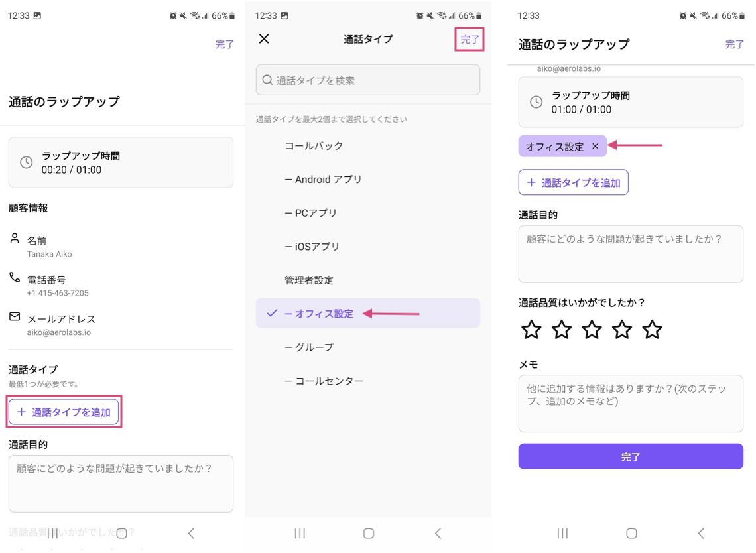
Task: Remove the オフィス設定 tag chip
Action: 595,147
